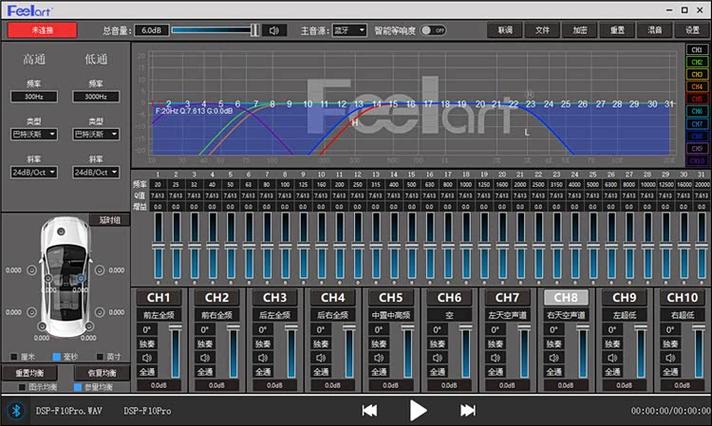
Task: Open CH10 右超低 channel type selector
Action: [x=682, y=315]
